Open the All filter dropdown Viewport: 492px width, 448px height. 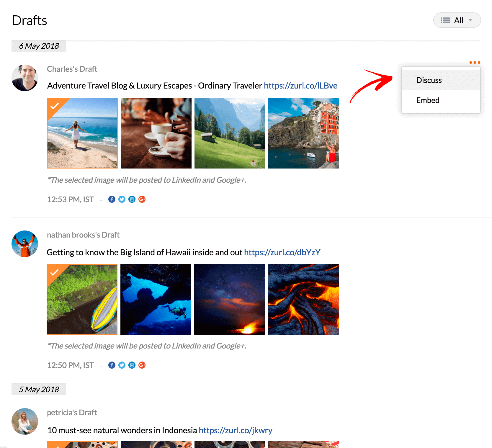[457, 20]
